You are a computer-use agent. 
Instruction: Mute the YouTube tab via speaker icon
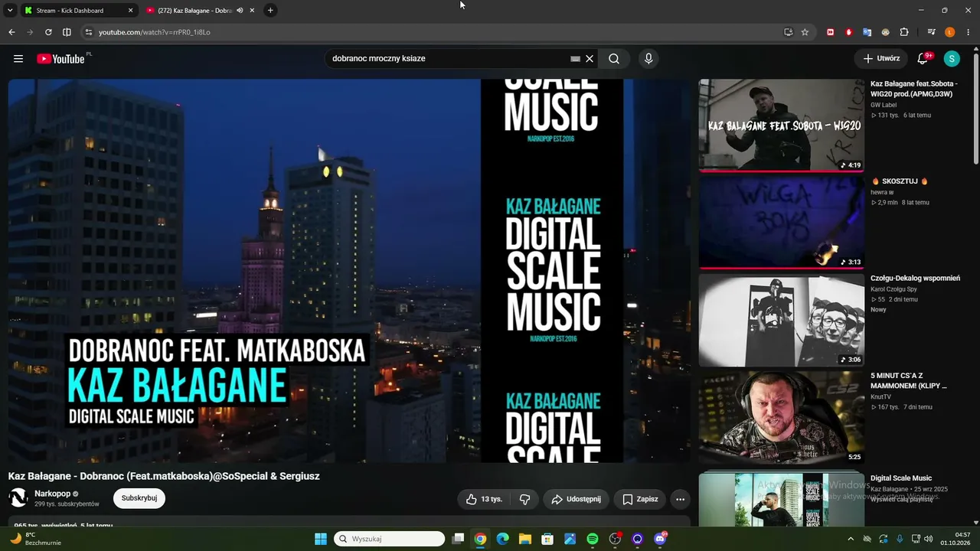(x=240, y=11)
